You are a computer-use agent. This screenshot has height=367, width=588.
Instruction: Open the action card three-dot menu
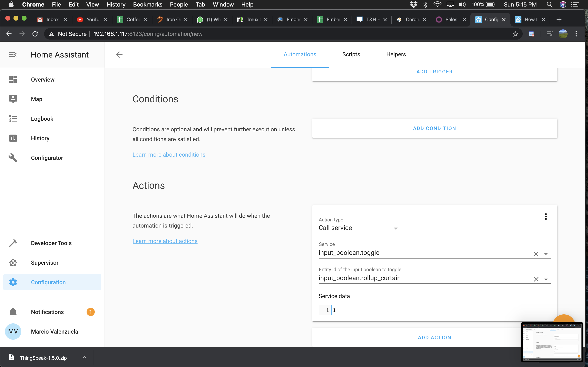(546, 216)
